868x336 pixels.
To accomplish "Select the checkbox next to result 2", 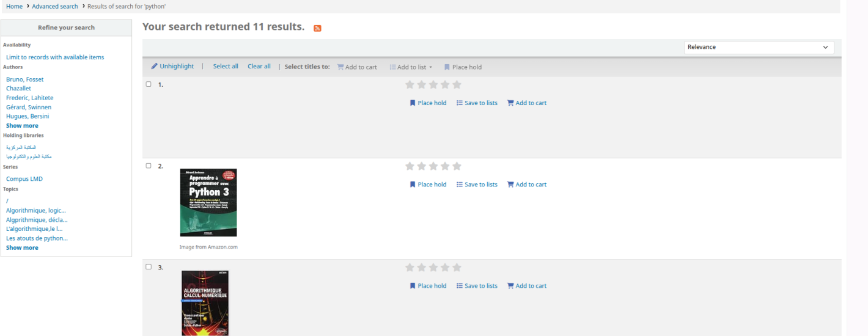I will (x=149, y=166).
